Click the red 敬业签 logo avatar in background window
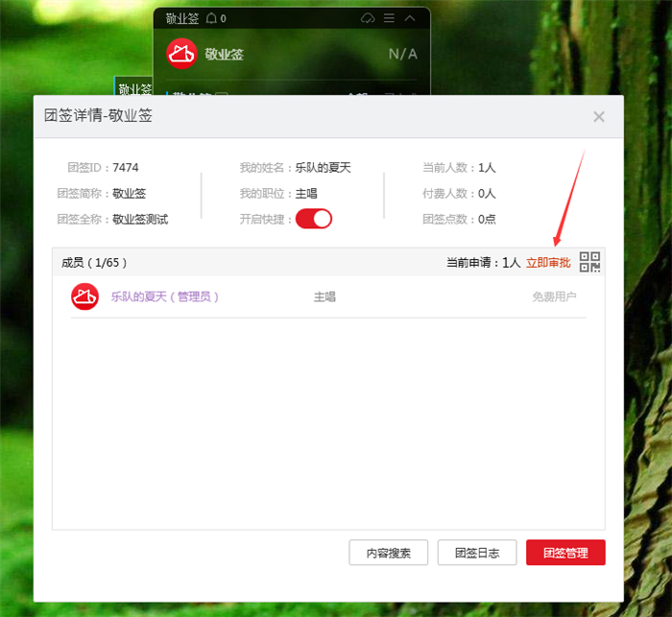The image size is (672, 617). (181, 54)
